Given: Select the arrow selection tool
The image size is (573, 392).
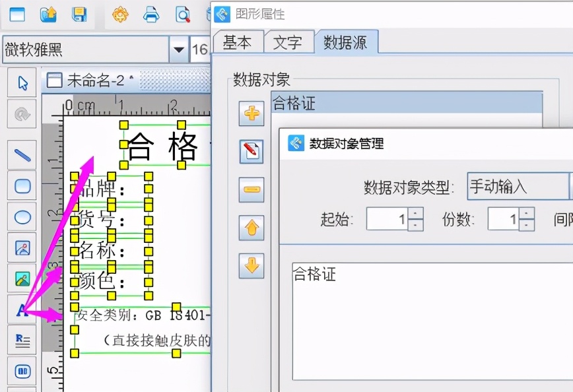Looking at the screenshot, I should tap(21, 82).
